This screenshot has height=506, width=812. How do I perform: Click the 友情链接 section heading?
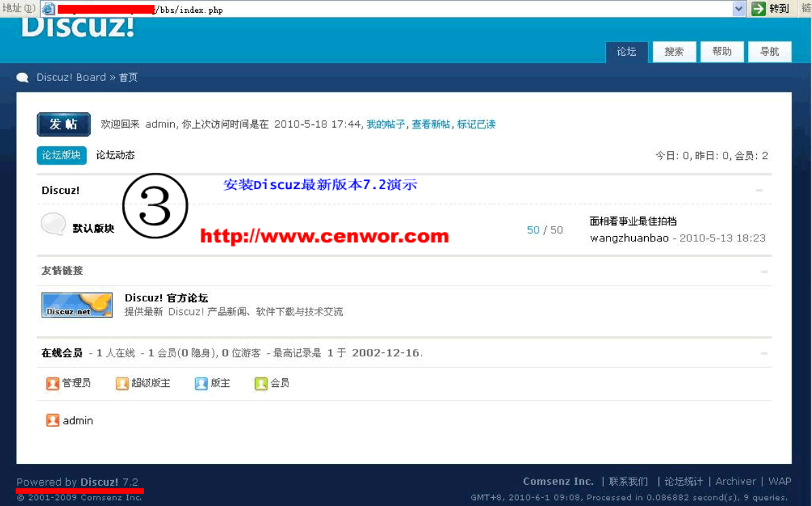pos(62,271)
